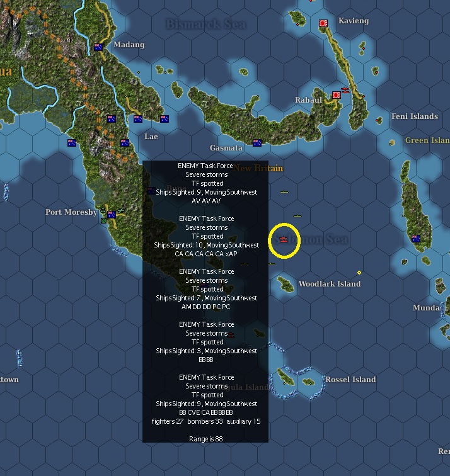Click the 'AM DD DD PC PC' line
The height and width of the screenshot is (476, 450).
[x=206, y=307]
